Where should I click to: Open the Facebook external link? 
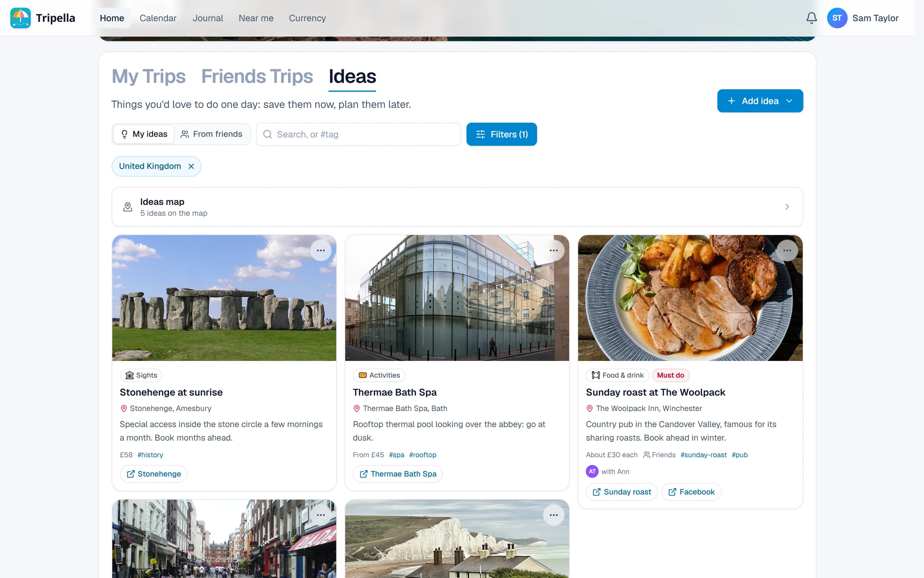(691, 492)
